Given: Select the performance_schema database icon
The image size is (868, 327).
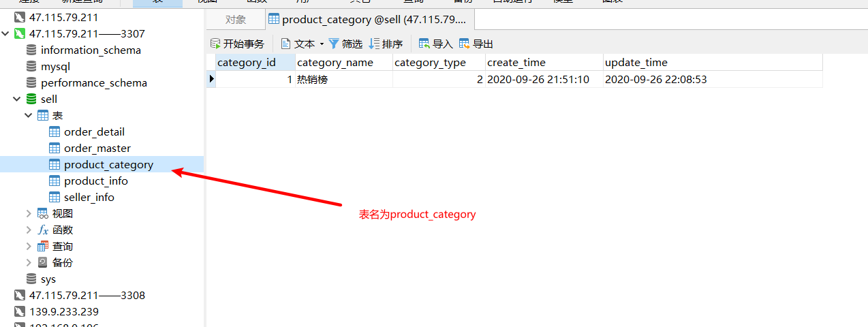Looking at the screenshot, I should [x=31, y=82].
